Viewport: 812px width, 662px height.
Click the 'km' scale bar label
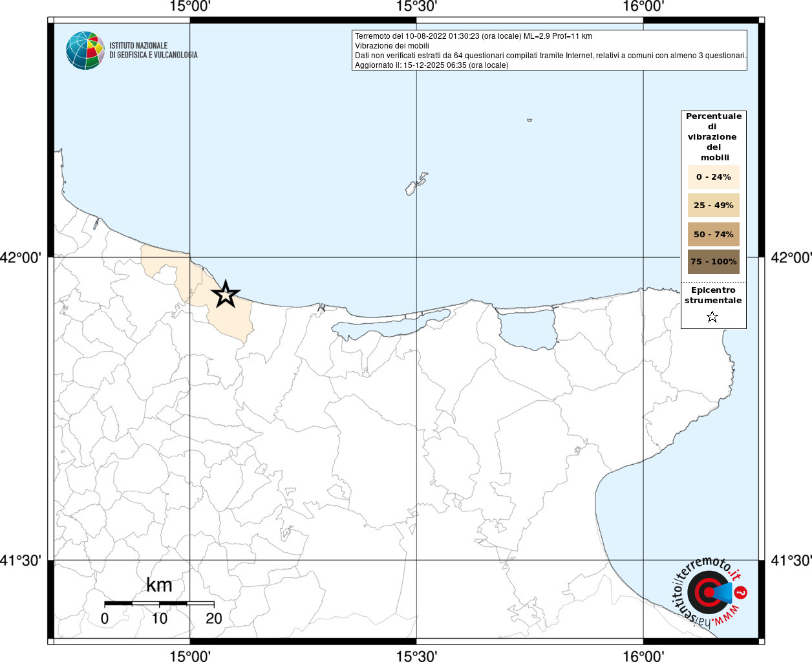[x=159, y=585]
